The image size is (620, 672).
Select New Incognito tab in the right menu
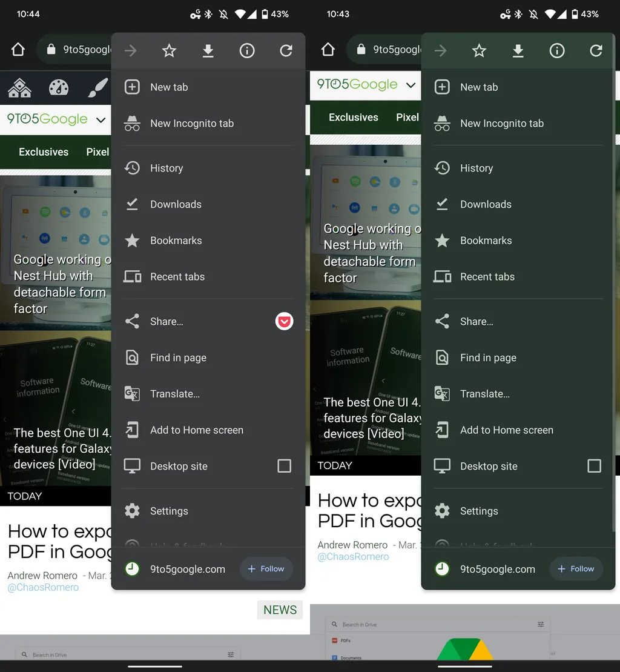(518, 124)
